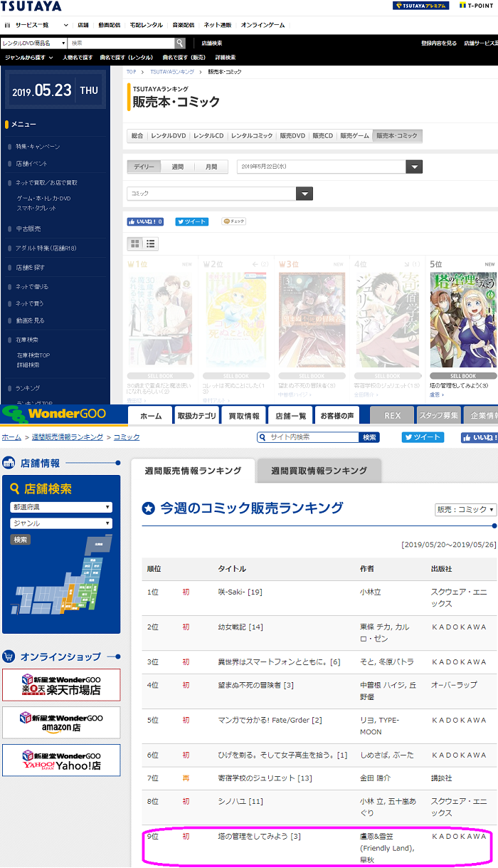The image size is (498, 868).
Task: Switch to the 販売CD tab
Action: (x=324, y=136)
